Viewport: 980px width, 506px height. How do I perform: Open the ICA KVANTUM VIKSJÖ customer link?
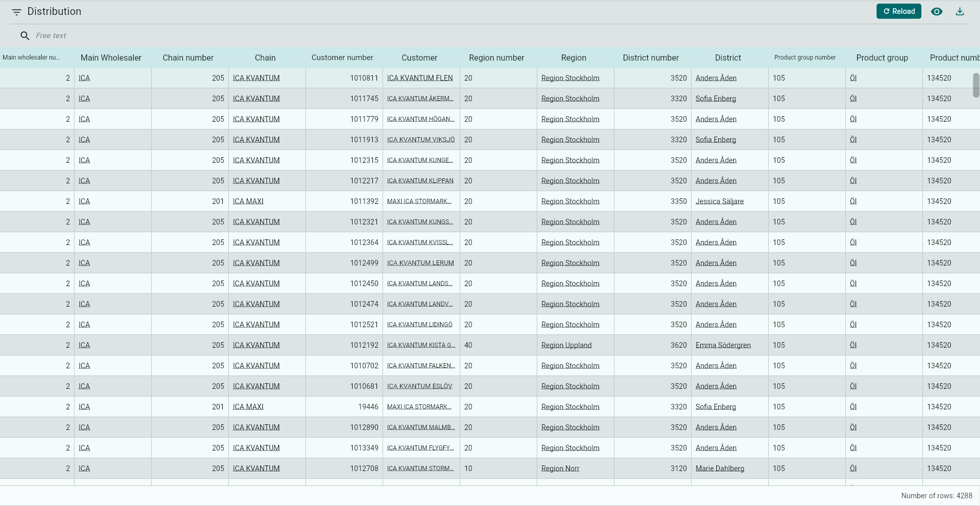421,140
